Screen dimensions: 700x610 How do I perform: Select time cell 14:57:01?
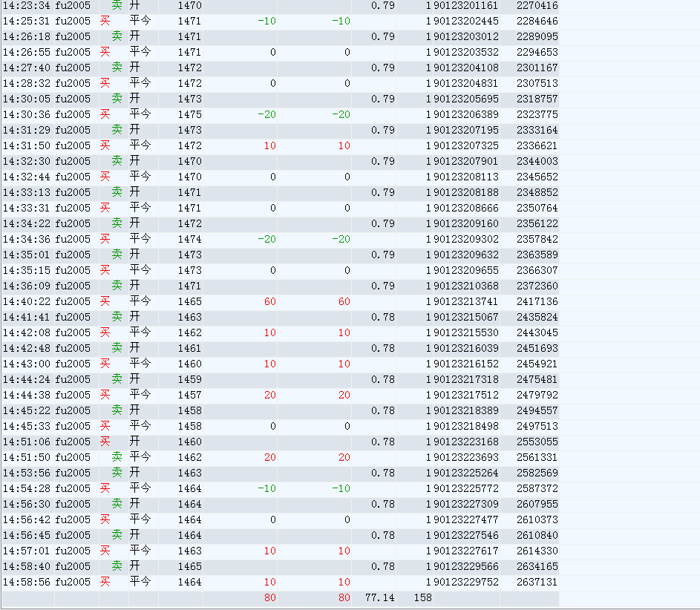coord(26,552)
